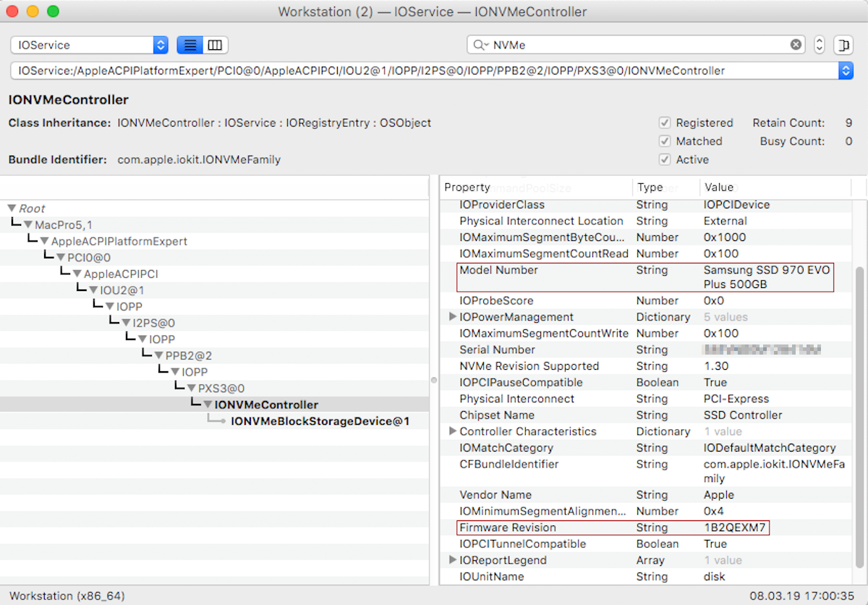
Task: Select the CFBundleIdentifier property
Action: tap(646, 471)
